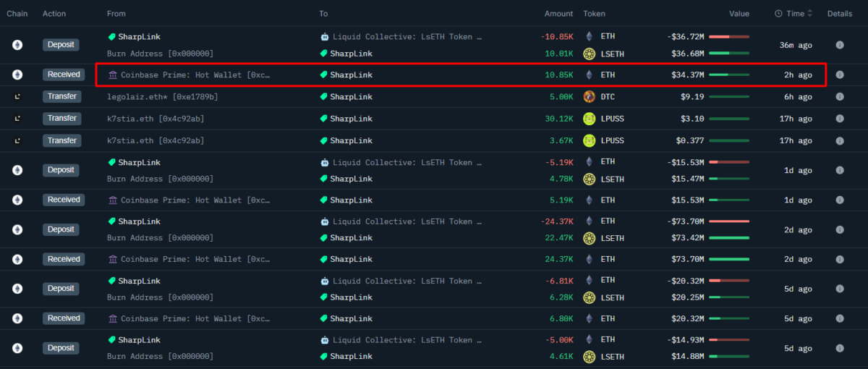Click the Amount column header
The image size is (868, 369).
558,14
